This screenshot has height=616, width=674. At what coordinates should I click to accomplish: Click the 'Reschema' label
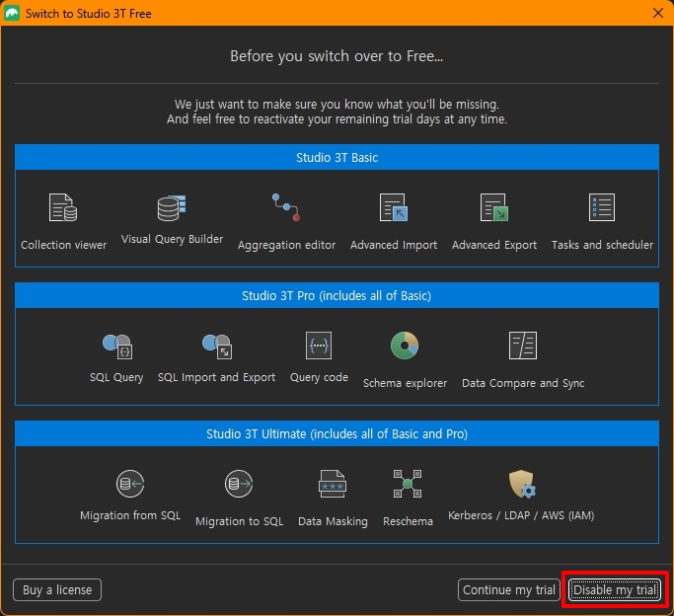pyautogui.click(x=408, y=521)
